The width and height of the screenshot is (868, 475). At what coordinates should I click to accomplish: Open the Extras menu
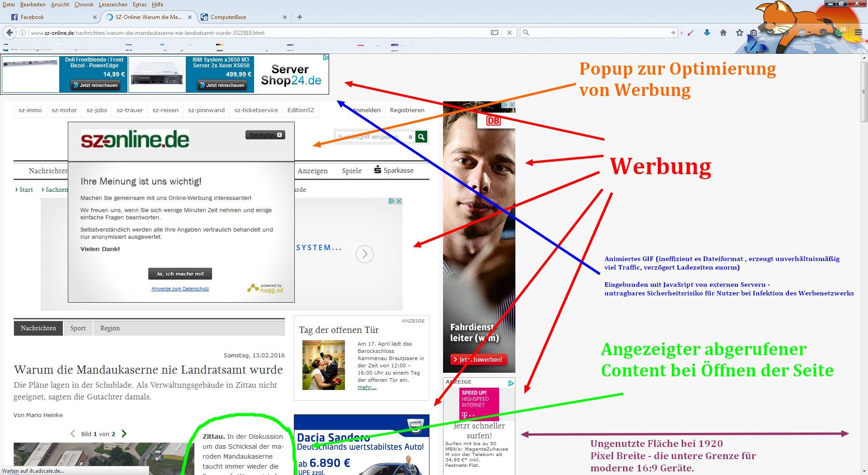pos(139,5)
